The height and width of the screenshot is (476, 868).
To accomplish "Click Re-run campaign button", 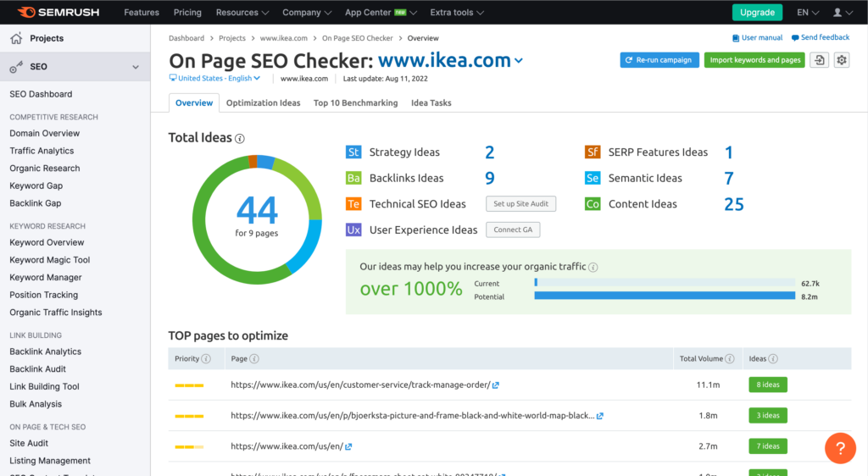I will tap(659, 59).
